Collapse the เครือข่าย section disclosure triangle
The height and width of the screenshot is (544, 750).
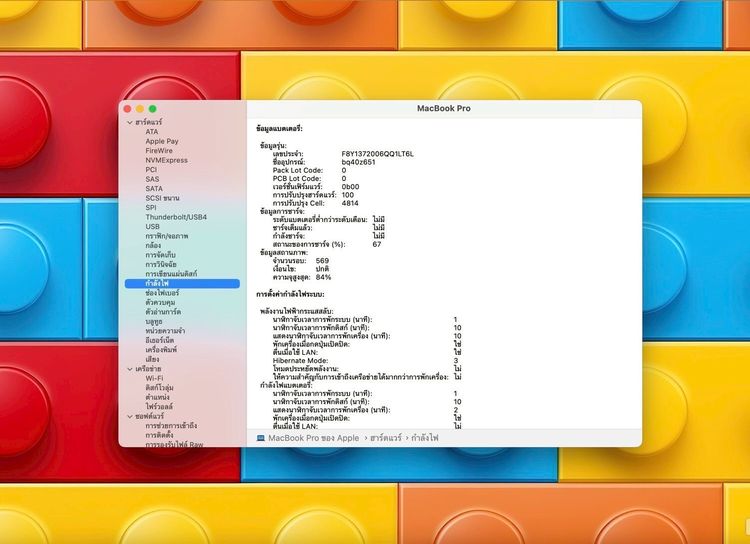point(129,369)
